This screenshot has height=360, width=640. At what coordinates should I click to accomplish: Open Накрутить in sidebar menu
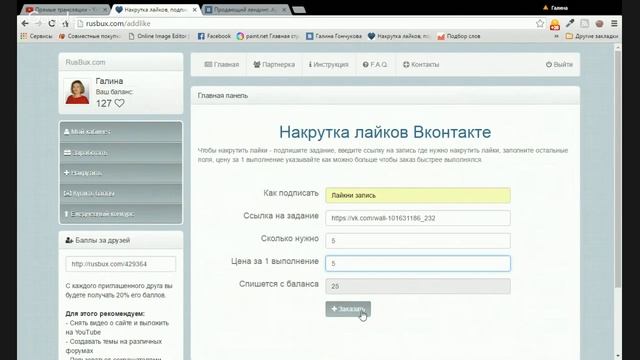click(121, 173)
